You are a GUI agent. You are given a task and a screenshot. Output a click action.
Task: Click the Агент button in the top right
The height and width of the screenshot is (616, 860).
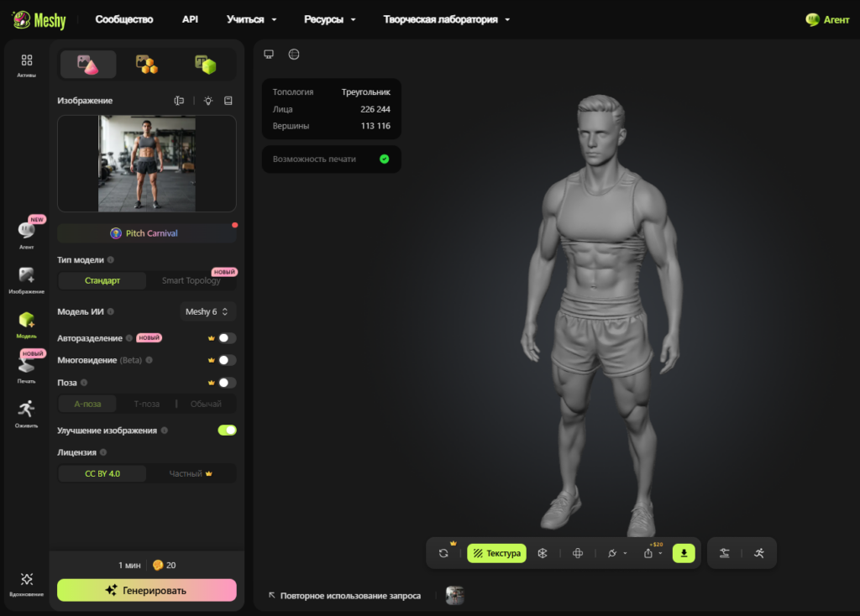point(827,20)
